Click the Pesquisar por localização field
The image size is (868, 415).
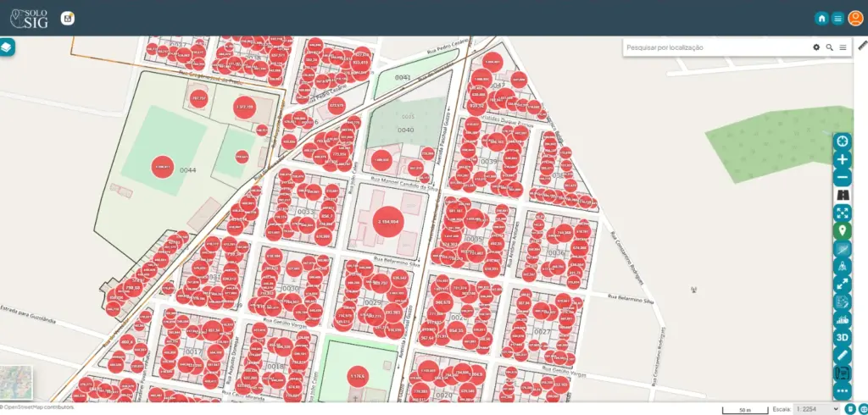pyautogui.click(x=712, y=47)
